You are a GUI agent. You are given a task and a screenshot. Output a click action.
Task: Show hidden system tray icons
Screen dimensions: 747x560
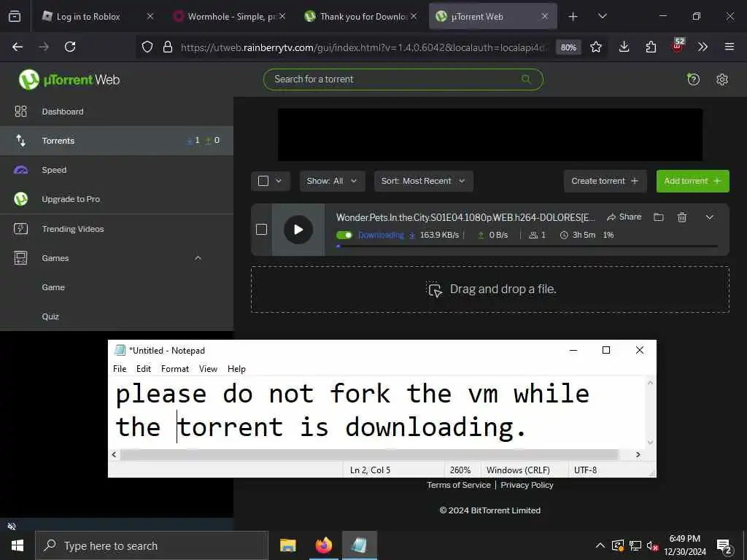pos(600,545)
